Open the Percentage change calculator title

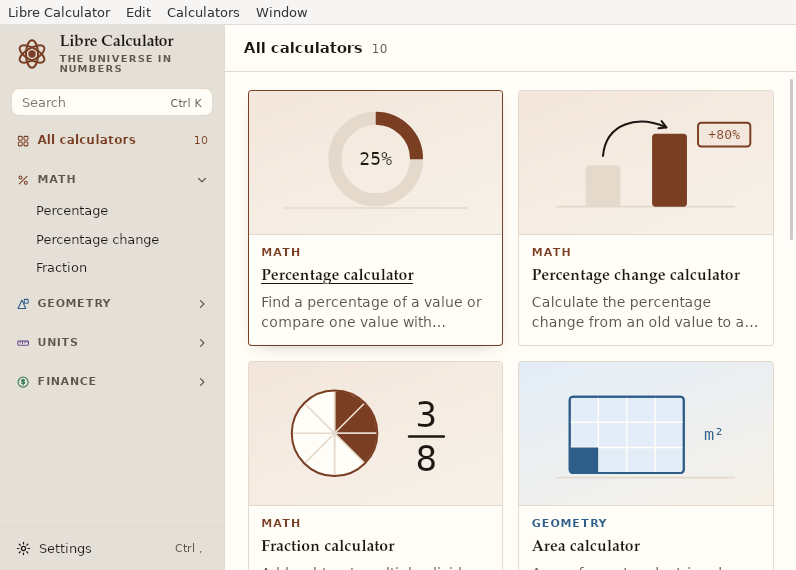636,275
